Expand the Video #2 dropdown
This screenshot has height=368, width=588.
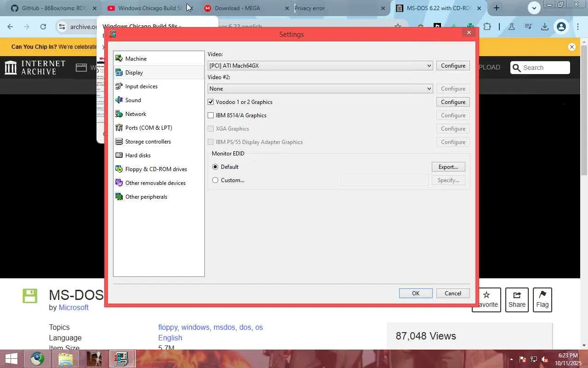point(320,89)
